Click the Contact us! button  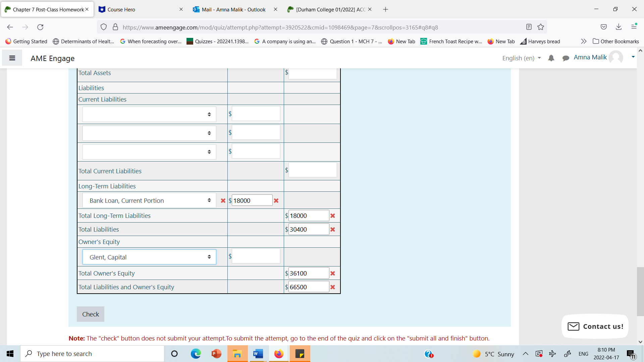pos(595,326)
